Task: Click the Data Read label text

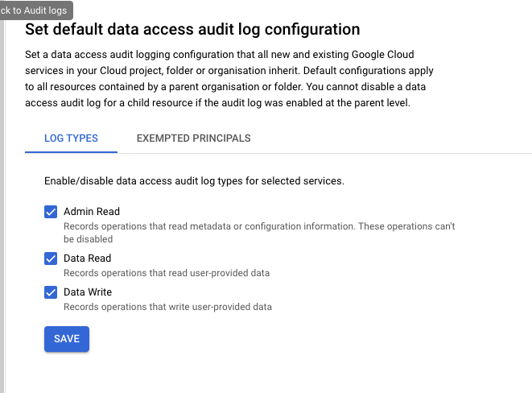Action: pyautogui.click(x=88, y=259)
